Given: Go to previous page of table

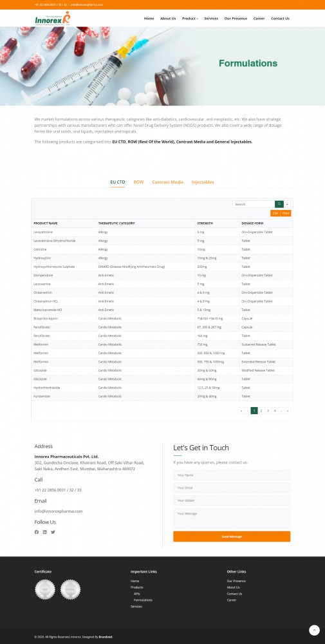Looking at the screenshot, I should [x=248, y=411].
